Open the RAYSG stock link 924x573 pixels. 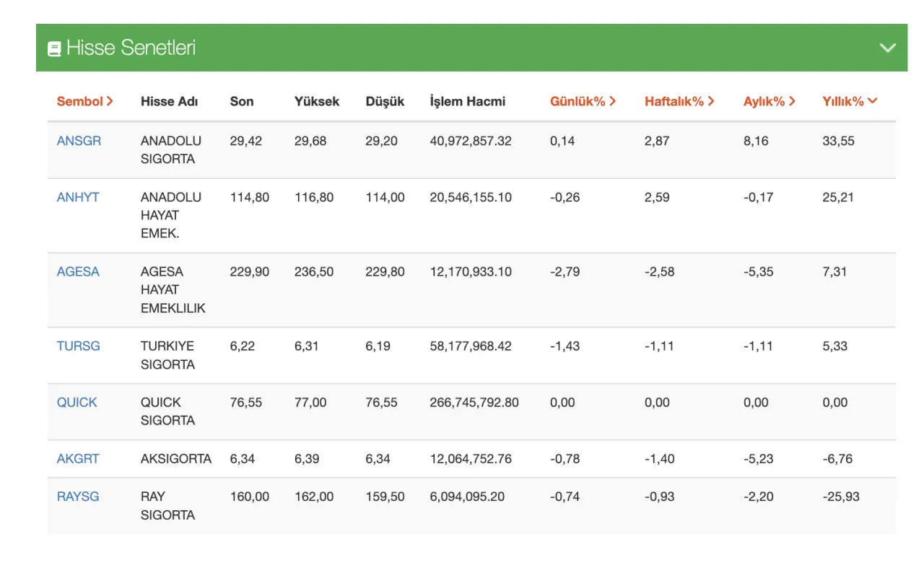[78, 497]
